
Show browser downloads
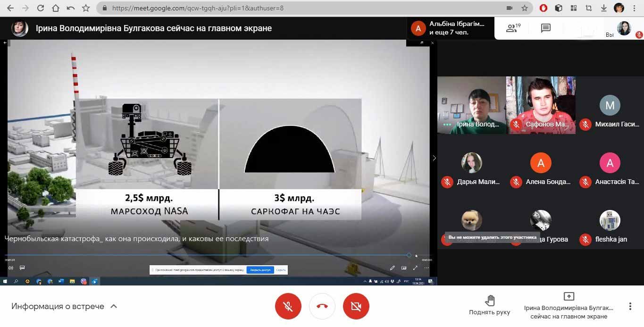[x=604, y=8]
